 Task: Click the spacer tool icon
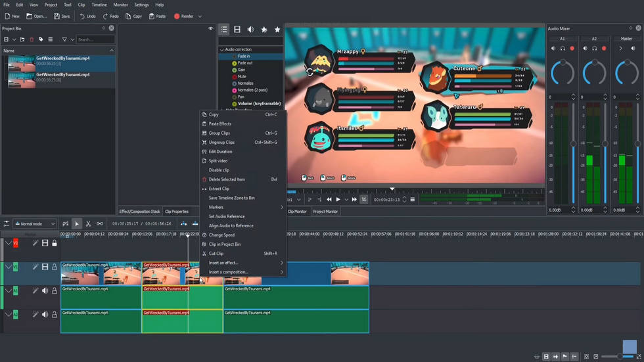100,224
